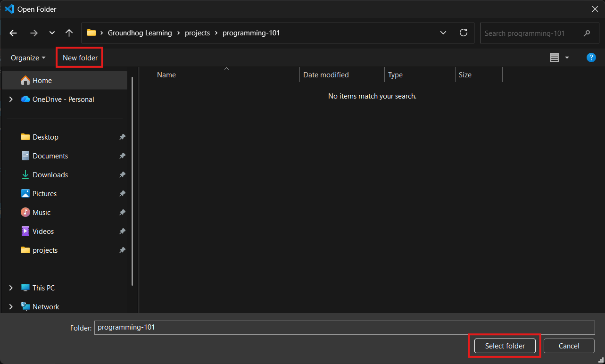Viewport: 605px width, 364px height.
Task: Click the pin icon beside Documents
Action: click(x=122, y=156)
